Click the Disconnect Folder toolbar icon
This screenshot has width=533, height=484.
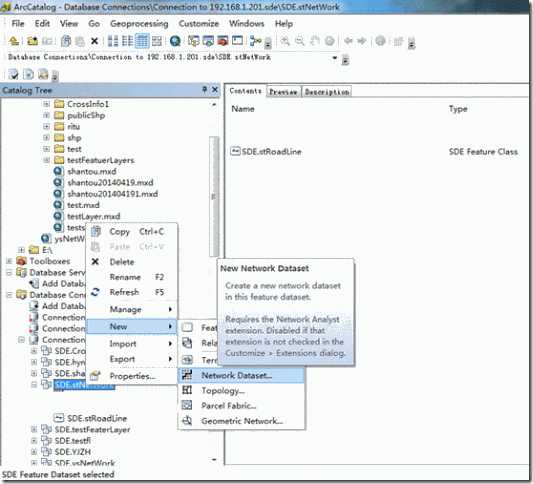(x=47, y=41)
